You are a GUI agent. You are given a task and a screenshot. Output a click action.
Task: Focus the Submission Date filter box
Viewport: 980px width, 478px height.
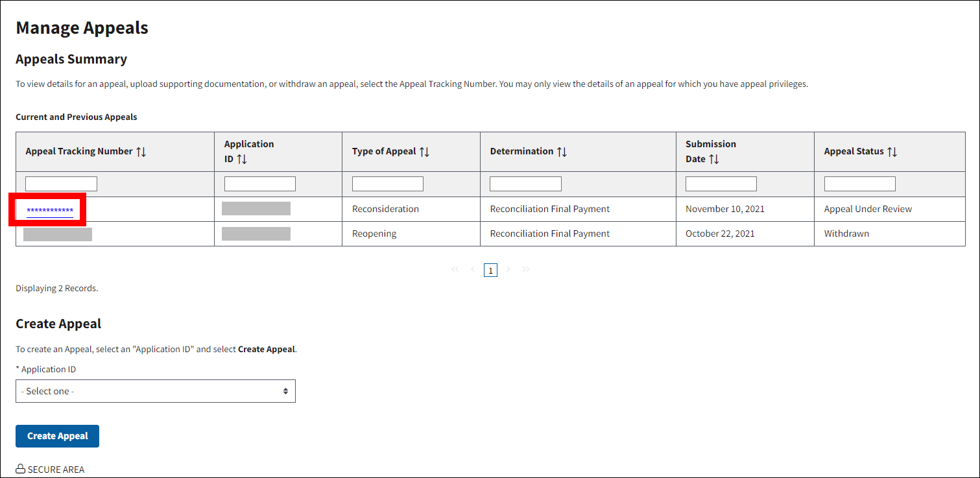[x=721, y=184]
